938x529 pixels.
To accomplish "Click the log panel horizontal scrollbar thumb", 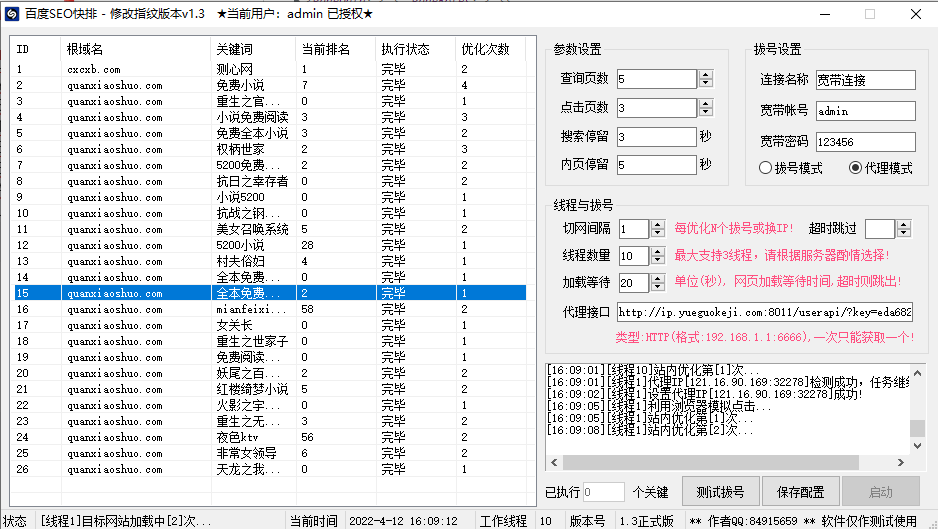I will pyautogui.click(x=711, y=462).
